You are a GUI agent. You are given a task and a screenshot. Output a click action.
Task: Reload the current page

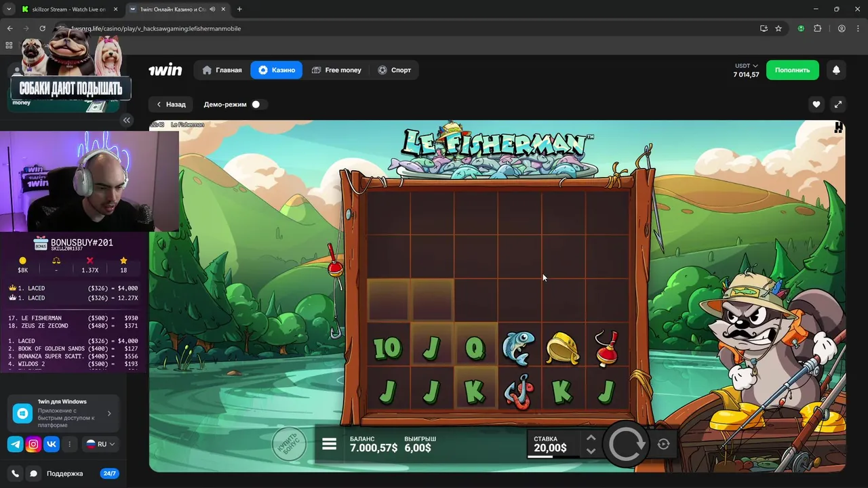(x=42, y=28)
